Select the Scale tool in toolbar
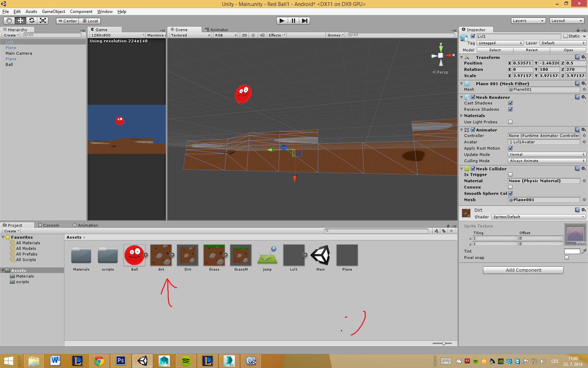This screenshot has height=368, width=588. [x=43, y=21]
